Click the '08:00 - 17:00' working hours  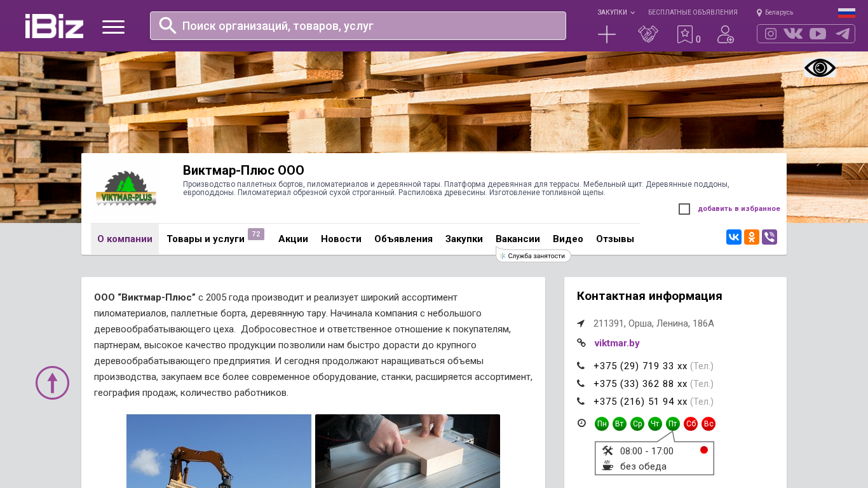point(646,451)
